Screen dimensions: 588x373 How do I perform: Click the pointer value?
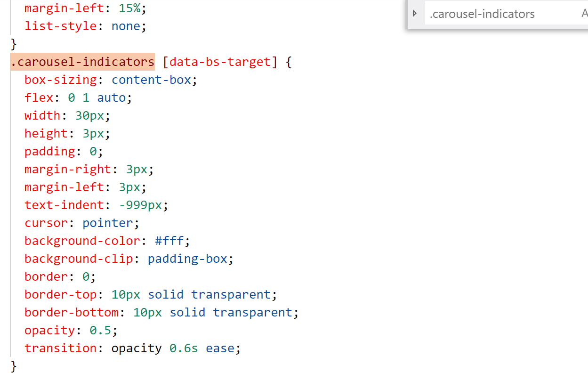point(108,223)
